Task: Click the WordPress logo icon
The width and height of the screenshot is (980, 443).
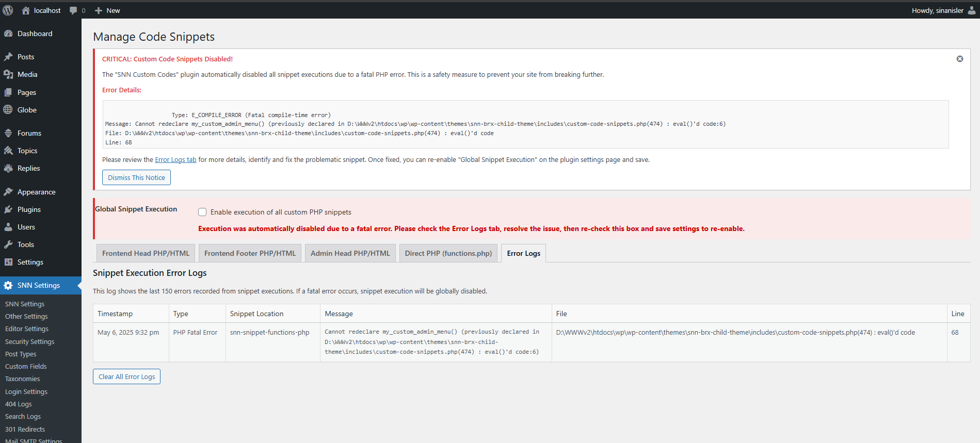Action: click(8, 10)
